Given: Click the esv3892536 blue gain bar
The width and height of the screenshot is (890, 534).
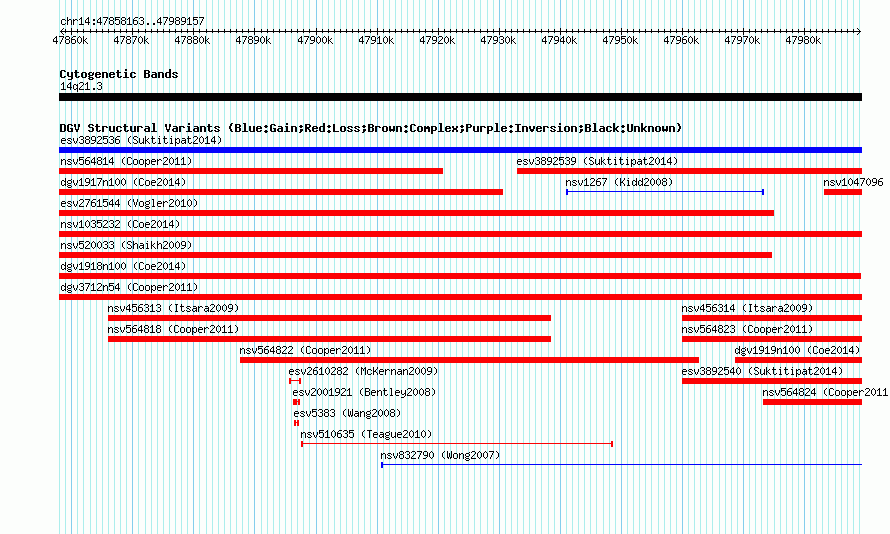Looking at the screenshot, I should point(460,150).
